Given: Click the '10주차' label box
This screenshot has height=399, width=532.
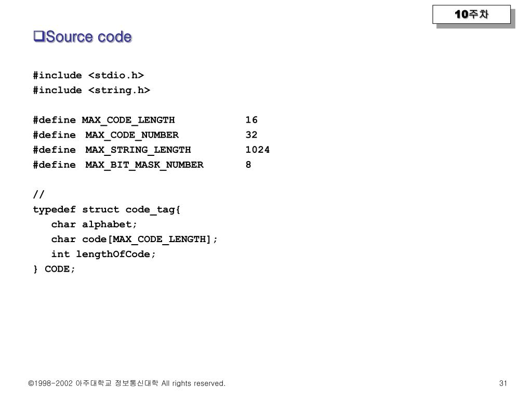Looking at the screenshot, I should coord(471,15).
